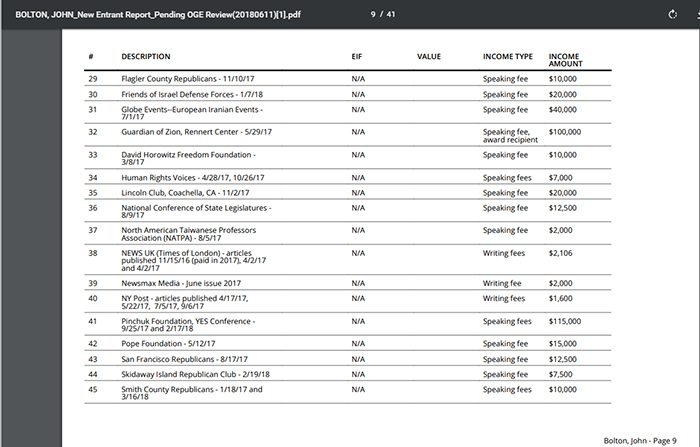Click the EIF column header
The width and height of the screenshot is (700, 447).
pyautogui.click(x=357, y=56)
